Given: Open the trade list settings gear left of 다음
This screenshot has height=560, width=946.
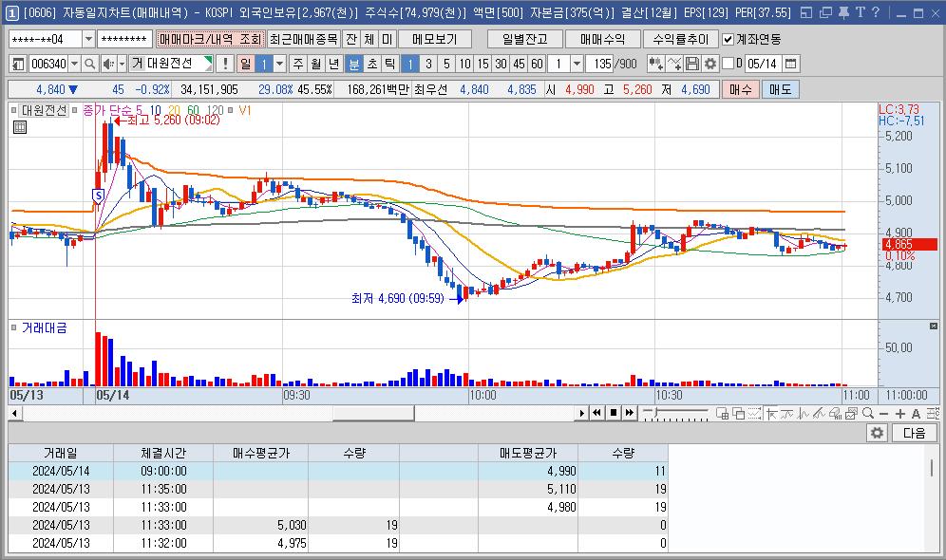Looking at the screenshot, I should point(877,433).
